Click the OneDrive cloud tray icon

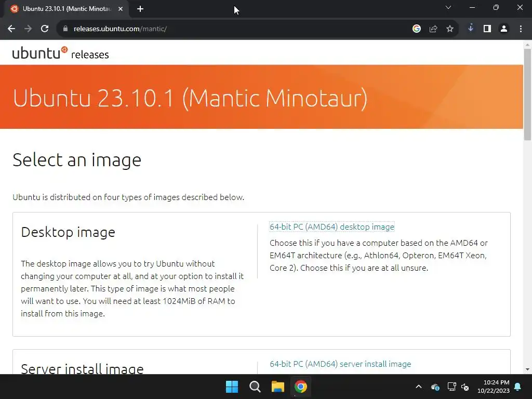[x=435, y=387]
